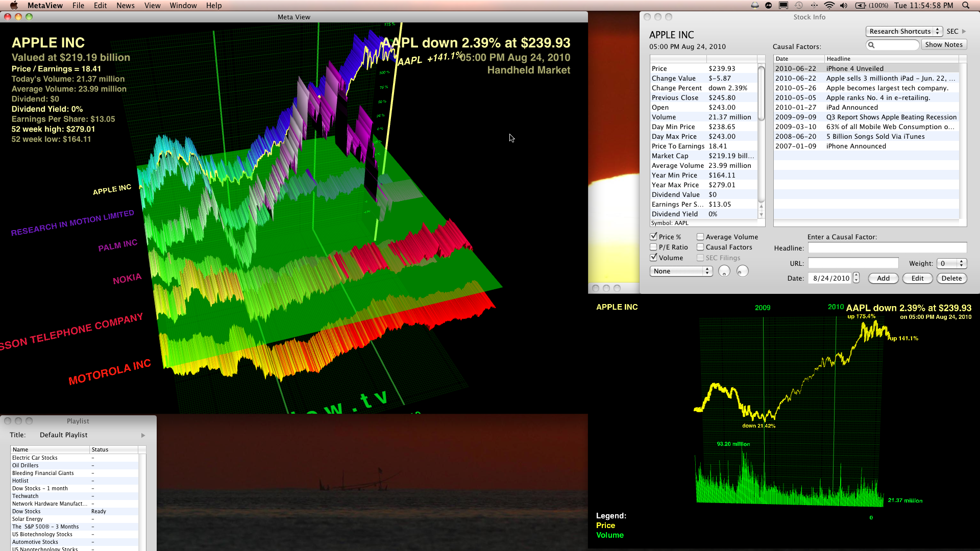The image size is (980, 551).
Task: Click the Headline input field
Action: click(887, 248)
